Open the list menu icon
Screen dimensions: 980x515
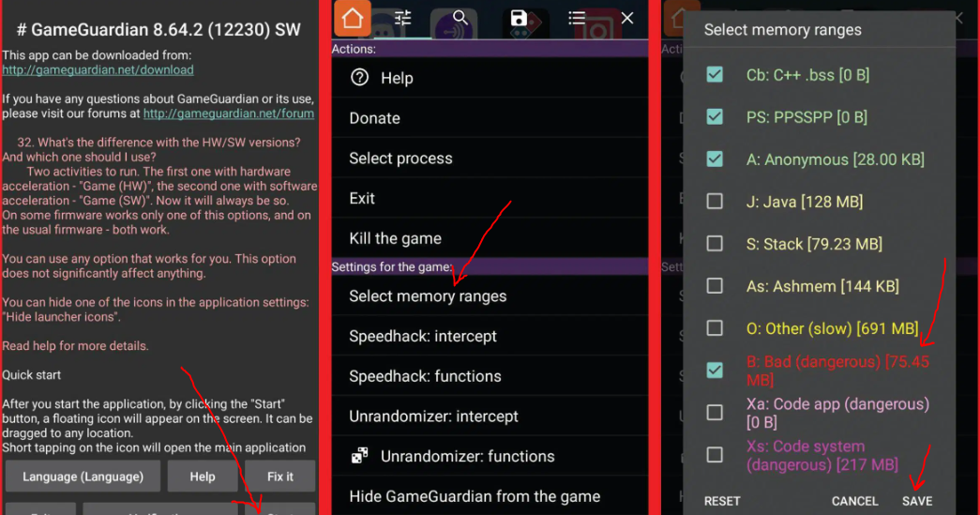(576, 18)
